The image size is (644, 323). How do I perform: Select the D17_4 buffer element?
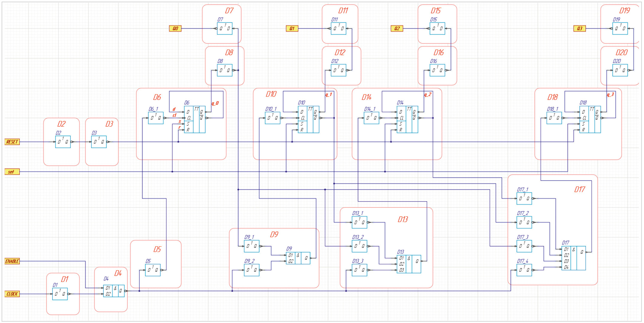pos(524,270)
